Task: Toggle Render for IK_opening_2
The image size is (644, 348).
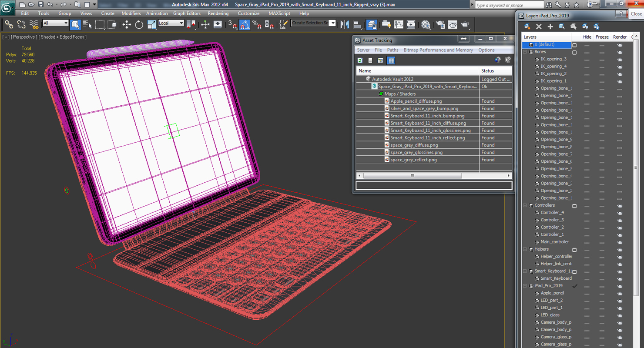Action: [620, 74]
